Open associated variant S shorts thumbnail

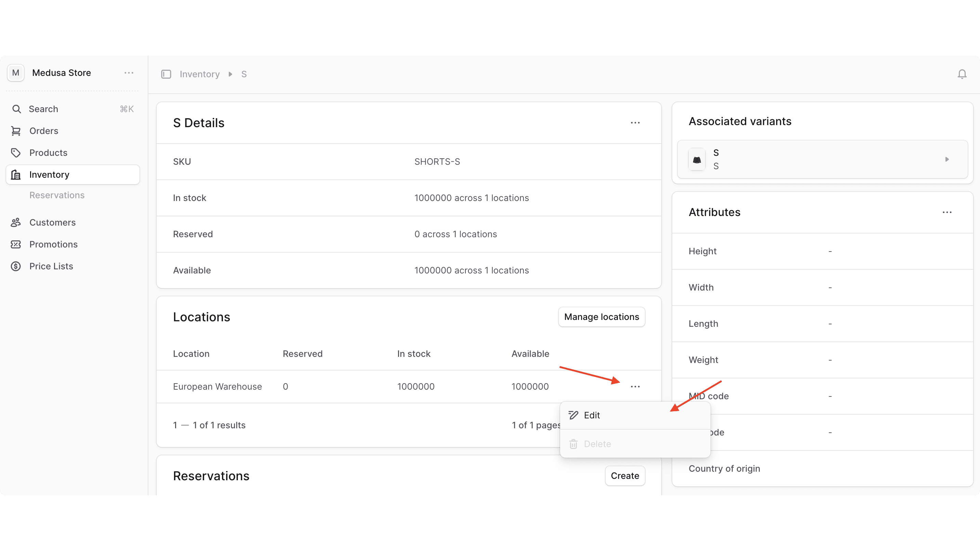(697, 159)
